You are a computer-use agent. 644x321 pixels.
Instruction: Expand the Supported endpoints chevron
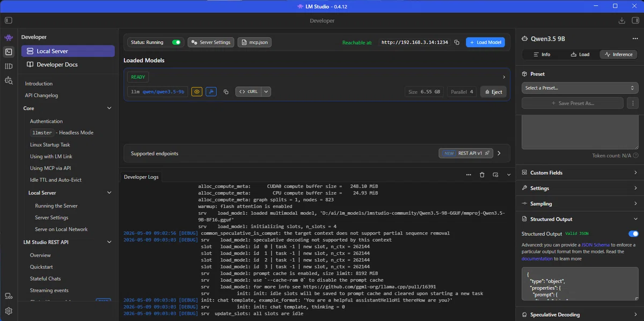click(x=499, y=153)
